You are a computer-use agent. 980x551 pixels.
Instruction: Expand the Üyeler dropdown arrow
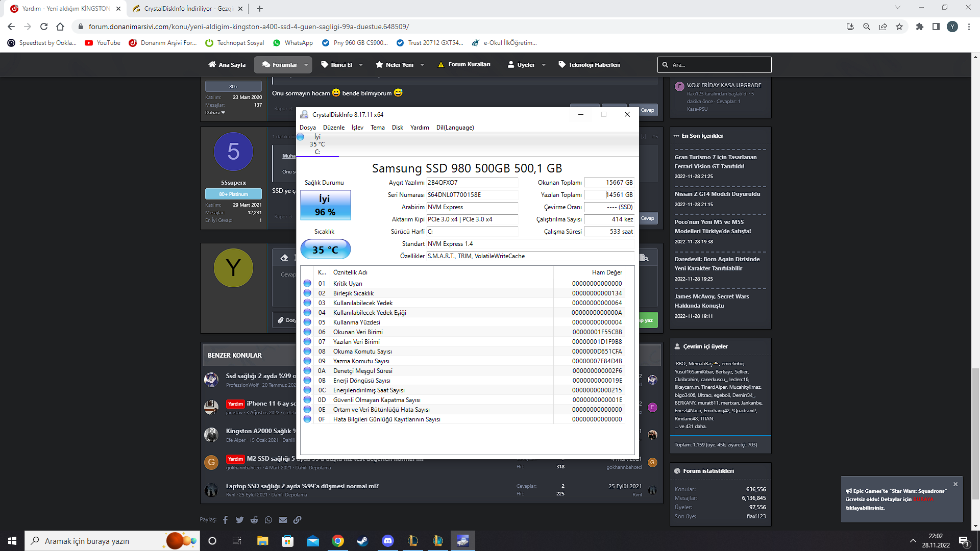[544, 65]
